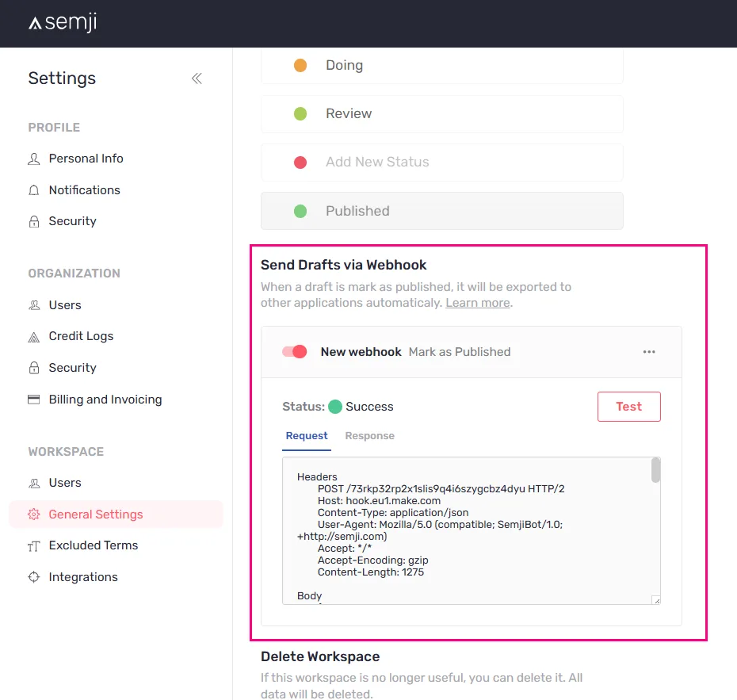Open the webhook three-dot options menu

point(649,352)
